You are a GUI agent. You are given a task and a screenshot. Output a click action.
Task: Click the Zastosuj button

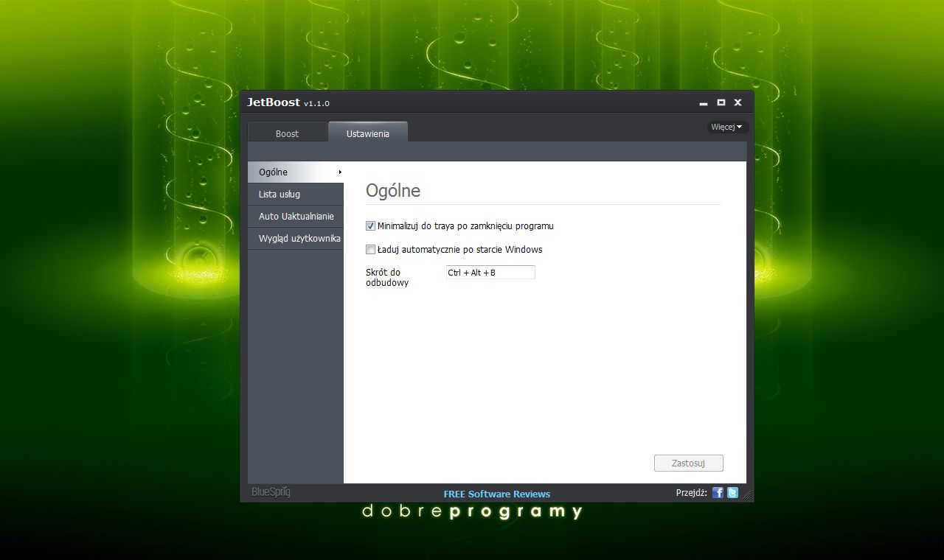click(x=689, y=463)
